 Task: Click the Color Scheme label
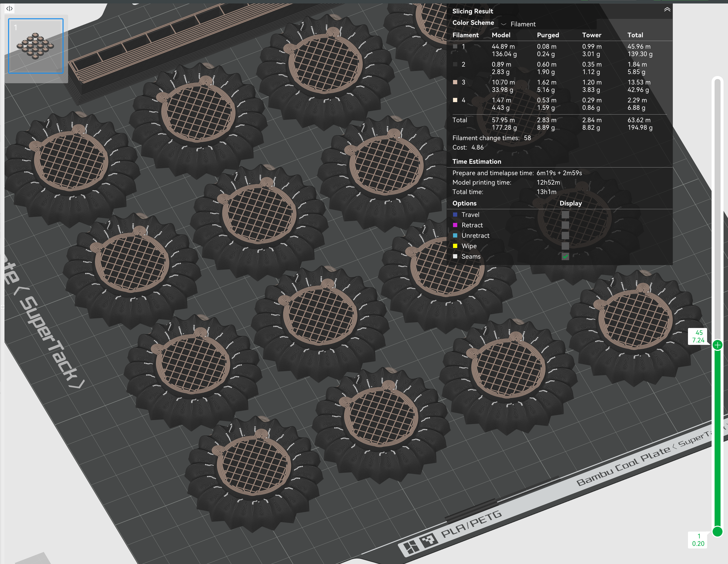(473, 23)
